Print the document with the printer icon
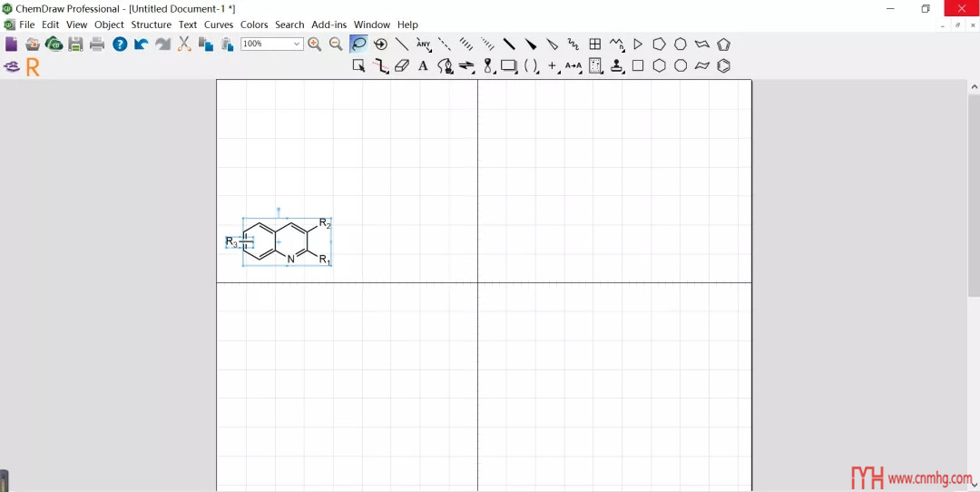Screen dimensions: 980x492 pyautogui.click(x=97, y=44)
